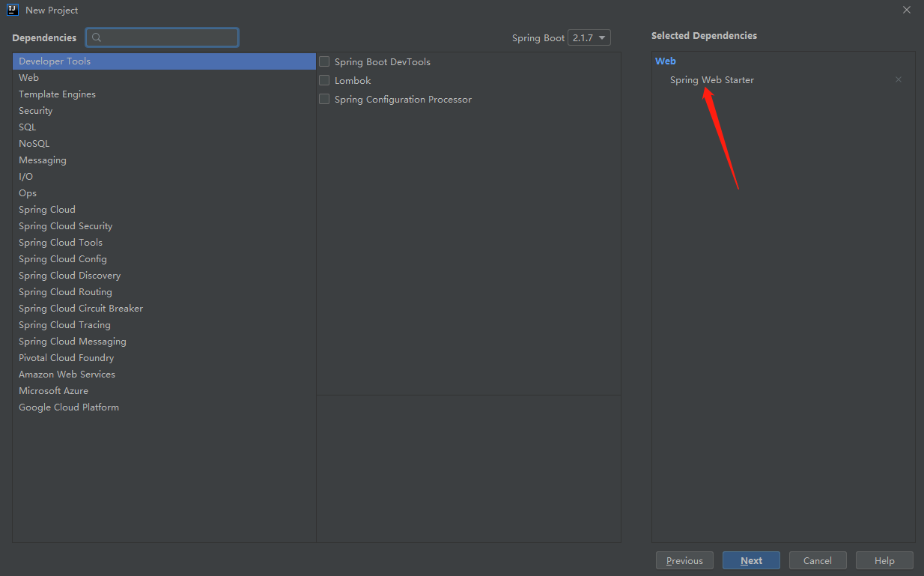Click the Web group header in Selected Dependencies

[666, 61]
